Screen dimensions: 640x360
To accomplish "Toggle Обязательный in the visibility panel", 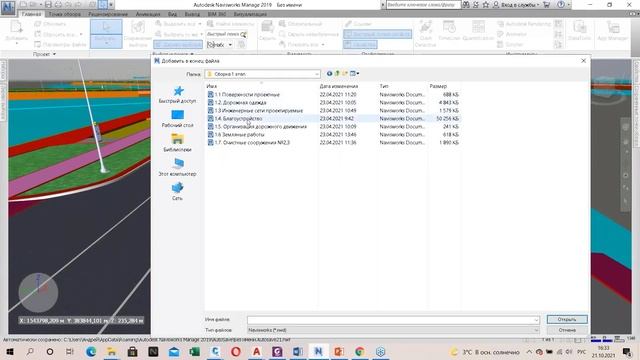I will point(301,24).
